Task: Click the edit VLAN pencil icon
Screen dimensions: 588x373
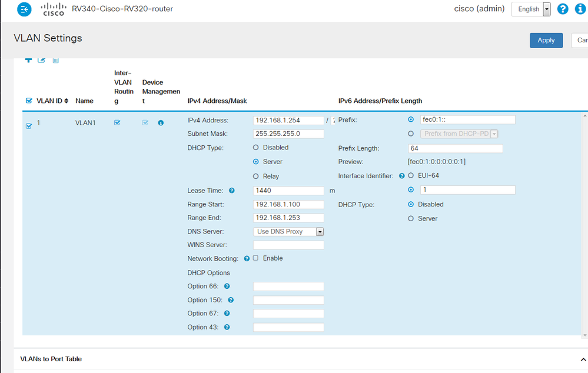Action: (x=42, y=61)
